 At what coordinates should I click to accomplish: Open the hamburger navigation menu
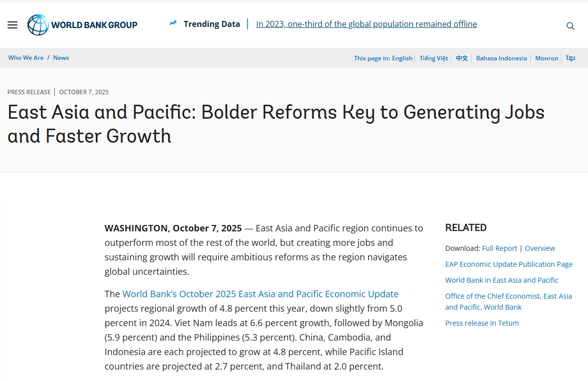pyautogui.click(x=12, y=25)
